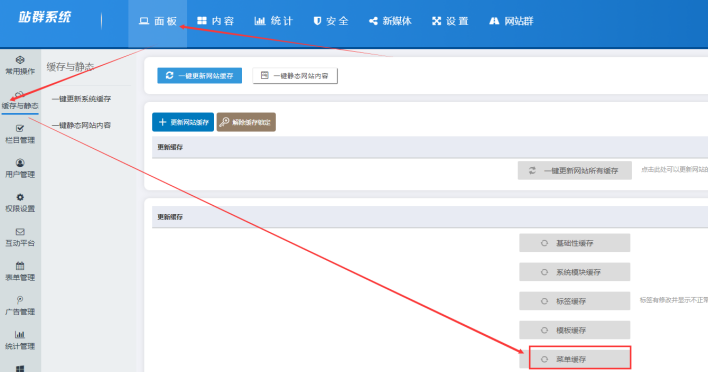Viewport: 708px width, 372px height.
Task: Click the 解除缓存锁定 brown button
Action: tap(246, 122)
